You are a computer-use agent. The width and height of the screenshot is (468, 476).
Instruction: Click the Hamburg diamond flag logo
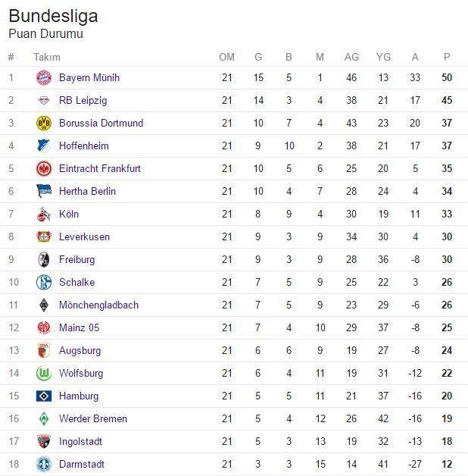44,396
